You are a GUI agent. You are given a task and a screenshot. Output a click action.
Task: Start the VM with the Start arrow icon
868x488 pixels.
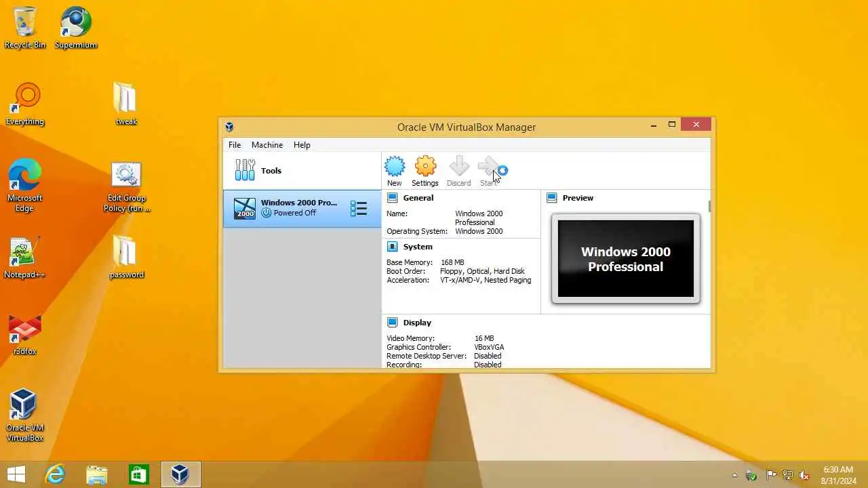pyautogui.click(x=488, y=167)
